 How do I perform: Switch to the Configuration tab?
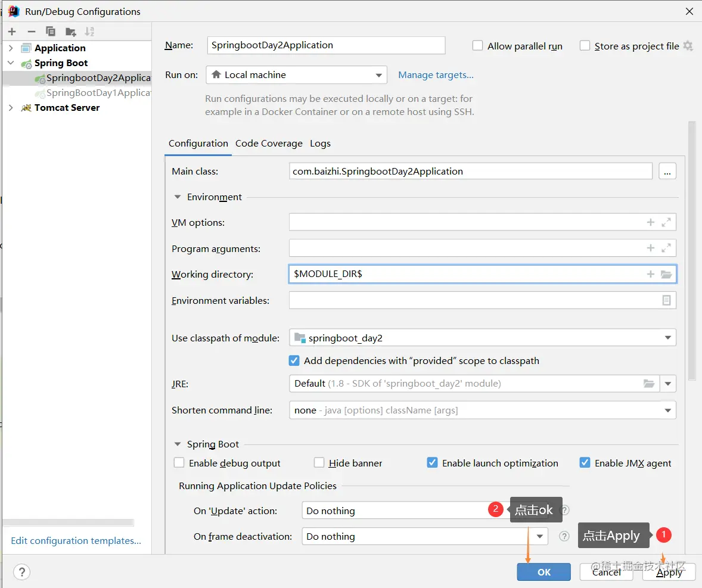pos(198,144)
